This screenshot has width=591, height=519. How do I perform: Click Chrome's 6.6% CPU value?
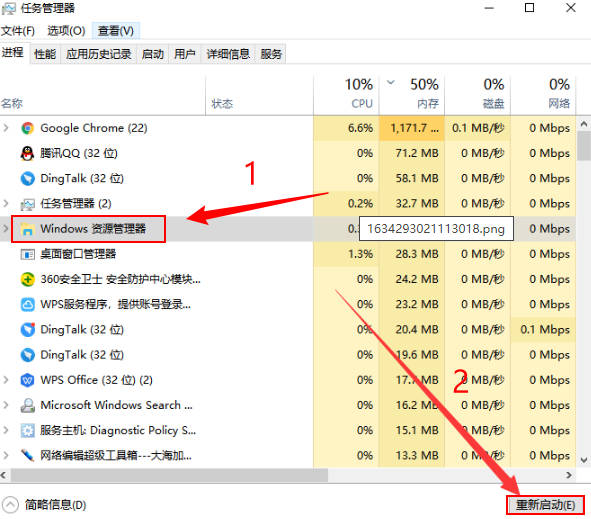click(360, 128)
